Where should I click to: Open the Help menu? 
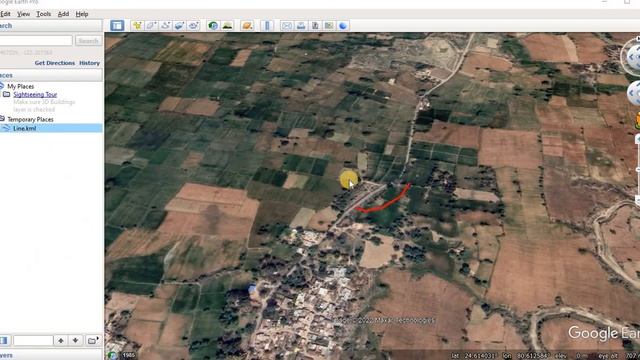(x=82, y=14)
